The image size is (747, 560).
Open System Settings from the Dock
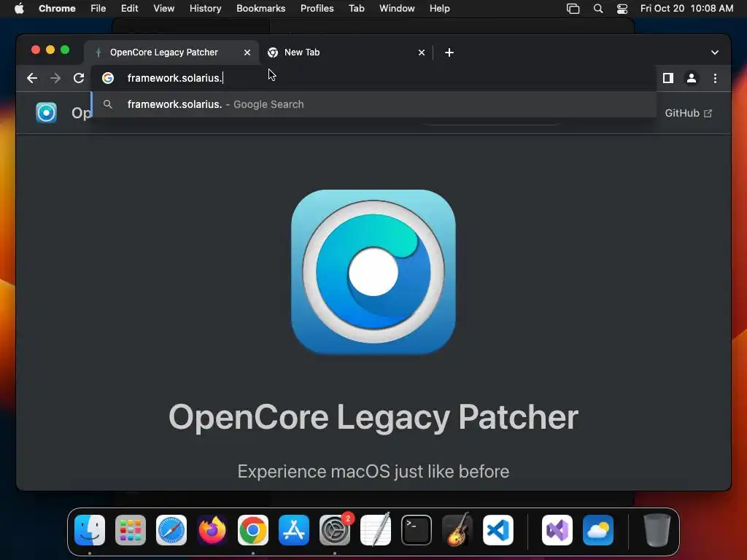point(334,530)
